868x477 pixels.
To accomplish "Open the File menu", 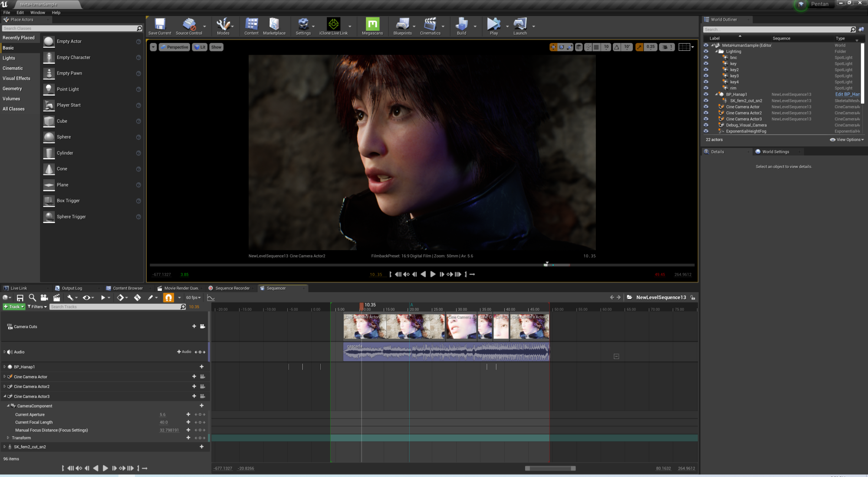I will (7, 13).
